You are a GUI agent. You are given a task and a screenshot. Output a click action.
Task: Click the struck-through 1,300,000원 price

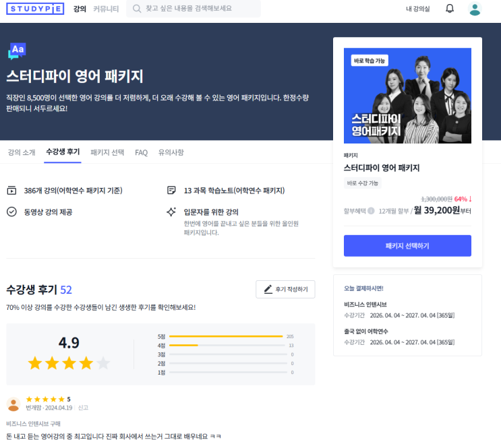coord(436,199)
